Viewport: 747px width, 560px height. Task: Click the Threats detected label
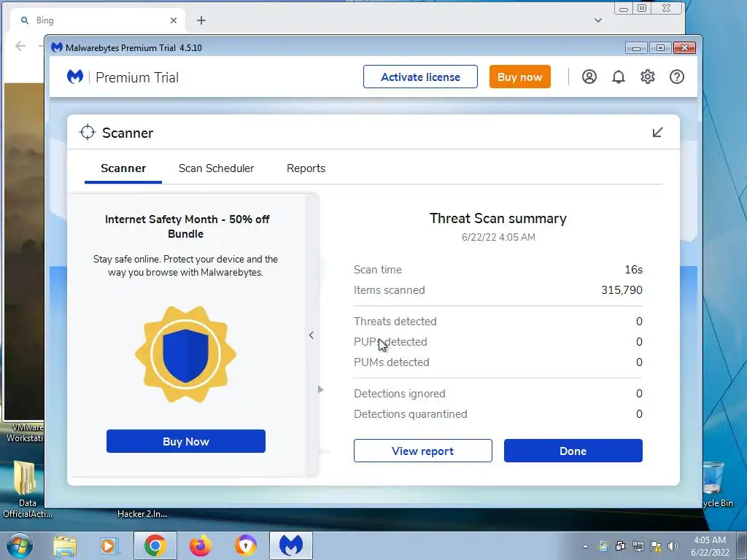(x=395, y=322)
